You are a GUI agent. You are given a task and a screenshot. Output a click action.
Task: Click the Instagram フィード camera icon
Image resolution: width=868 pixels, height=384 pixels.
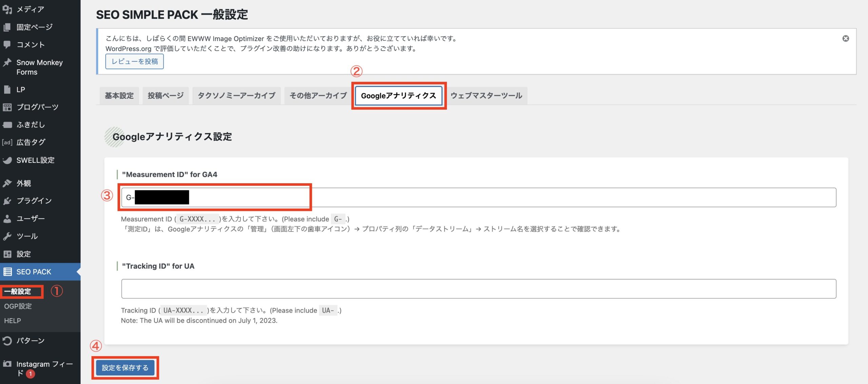point(7,364)
